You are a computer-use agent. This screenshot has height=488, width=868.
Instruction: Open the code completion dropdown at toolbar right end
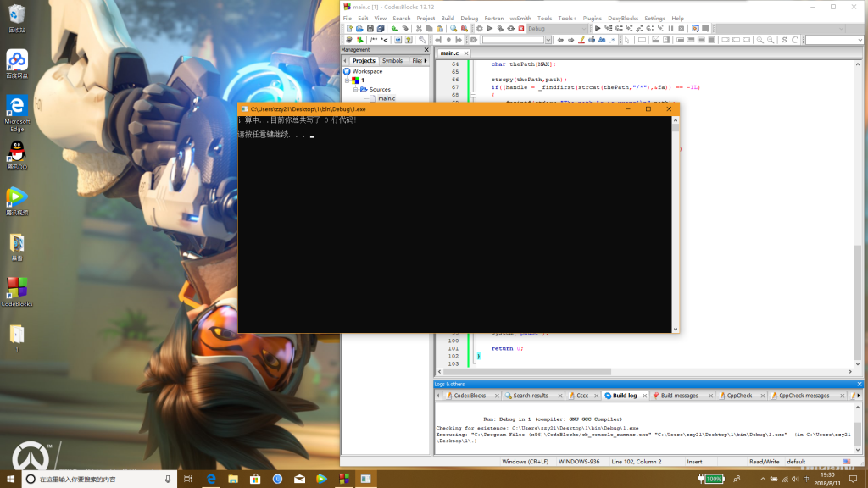click(860, 40)
